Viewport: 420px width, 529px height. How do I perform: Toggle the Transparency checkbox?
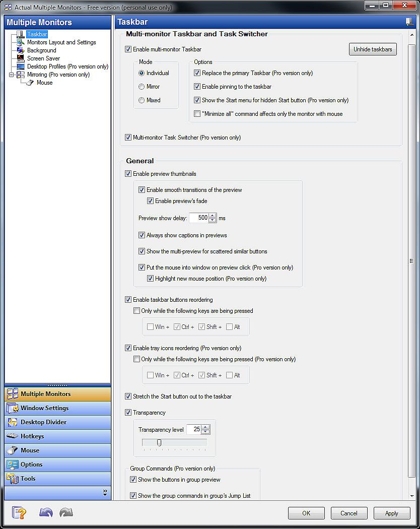pyautogui.click(x=128, y=412)
